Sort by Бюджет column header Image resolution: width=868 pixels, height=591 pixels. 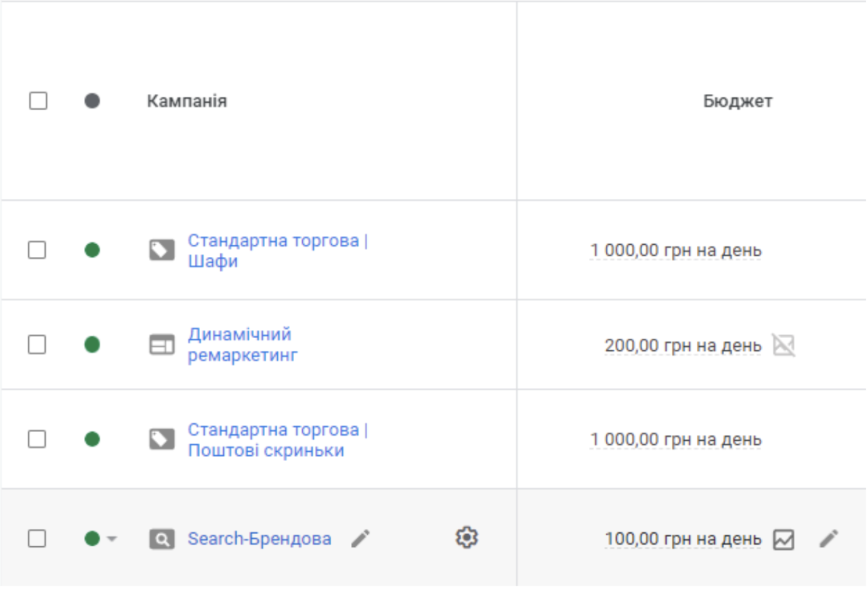pyautogui.click(x=738, y=101)
